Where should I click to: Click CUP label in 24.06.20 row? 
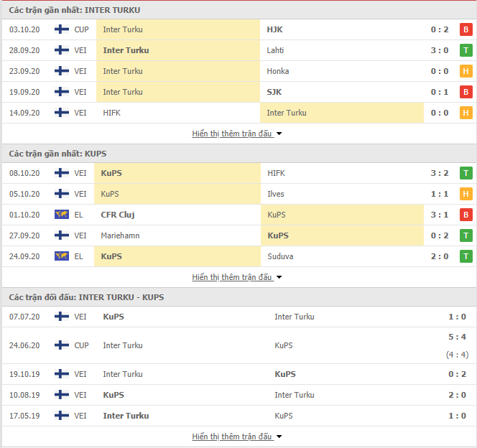pyautogui.click(x=81, y=345)
